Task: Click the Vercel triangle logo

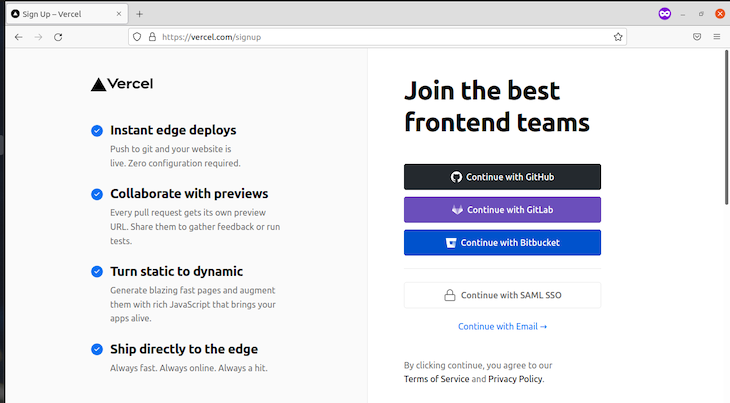Action: tap(98, 85)
